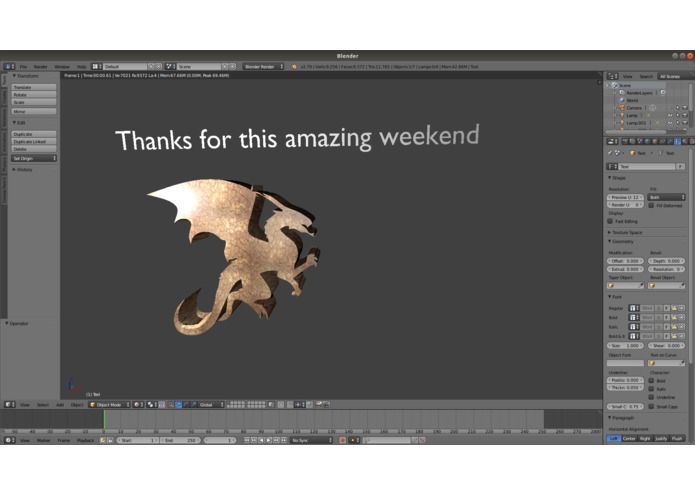Toggle the 3D manipulator widget icon
Image resolution: width=695 pixels, height=494 pixels.
[x=171, y=405]
